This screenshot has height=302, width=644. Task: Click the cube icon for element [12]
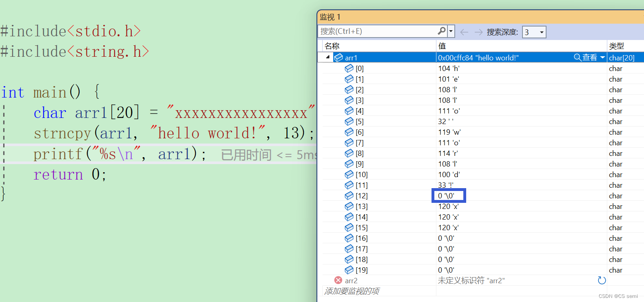(349, 195)
